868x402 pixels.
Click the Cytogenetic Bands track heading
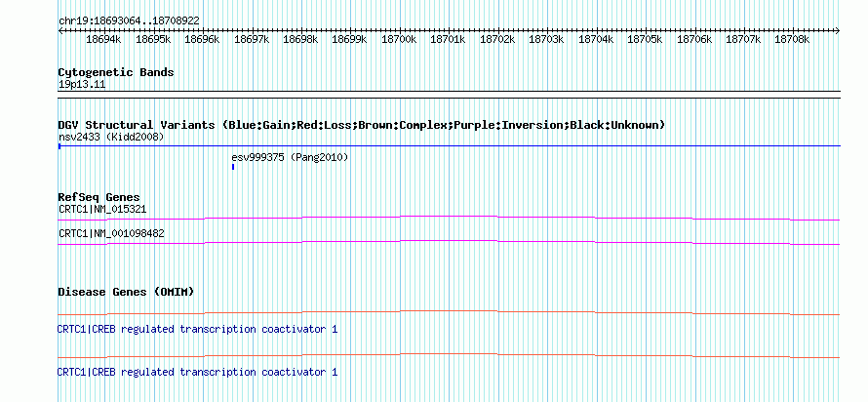[x=116, y=72]
